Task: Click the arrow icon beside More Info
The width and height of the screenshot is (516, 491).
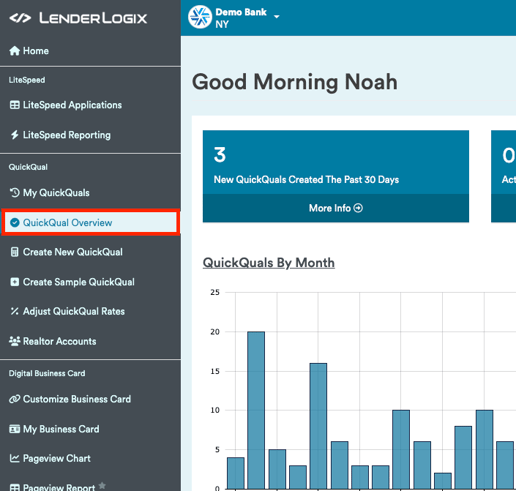Action: [358, 208]
